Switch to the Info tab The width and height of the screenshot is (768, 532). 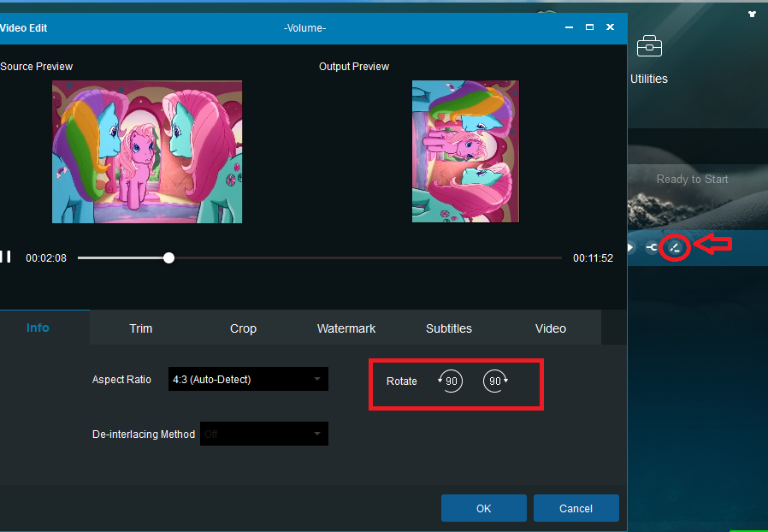[x=38, y=328]
